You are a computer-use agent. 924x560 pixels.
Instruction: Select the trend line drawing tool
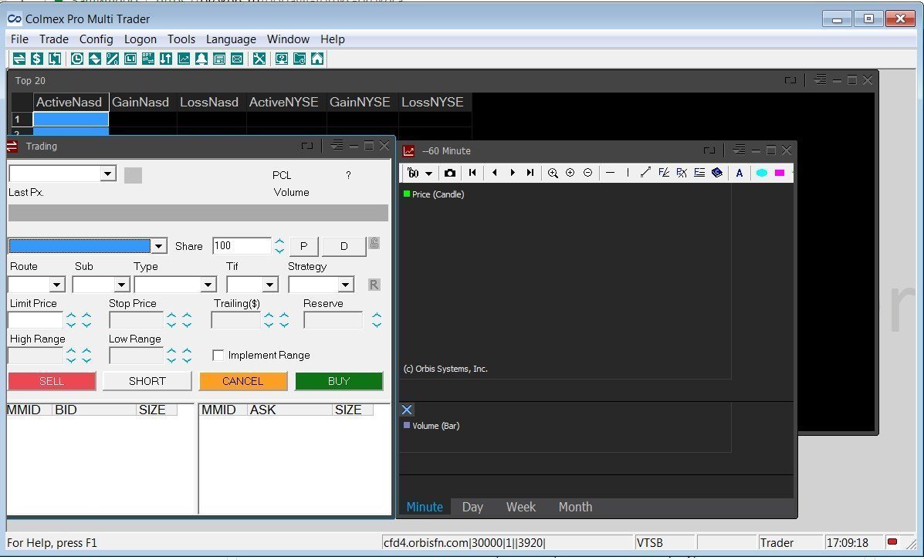[645, 173]
